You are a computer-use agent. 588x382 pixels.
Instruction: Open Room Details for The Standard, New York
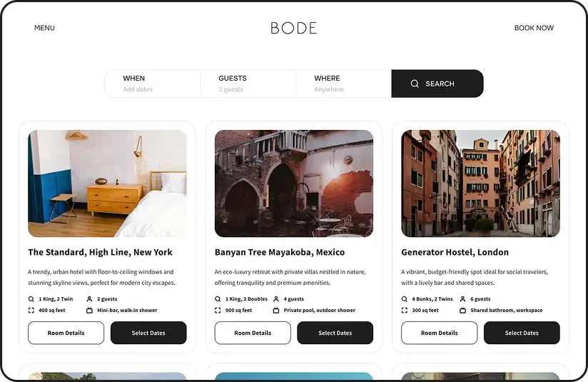(x=66, y=333)
